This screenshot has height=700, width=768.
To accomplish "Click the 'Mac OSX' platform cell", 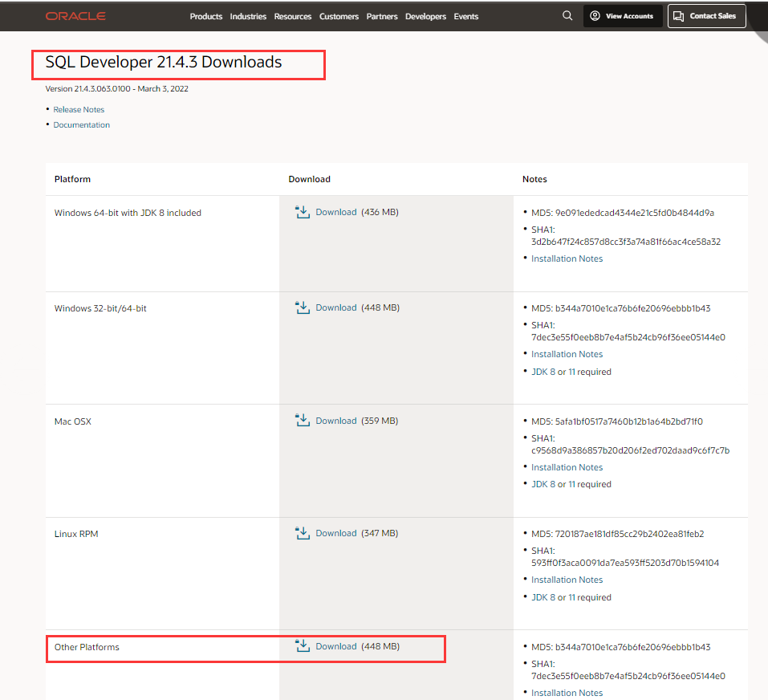I will 72,421.
